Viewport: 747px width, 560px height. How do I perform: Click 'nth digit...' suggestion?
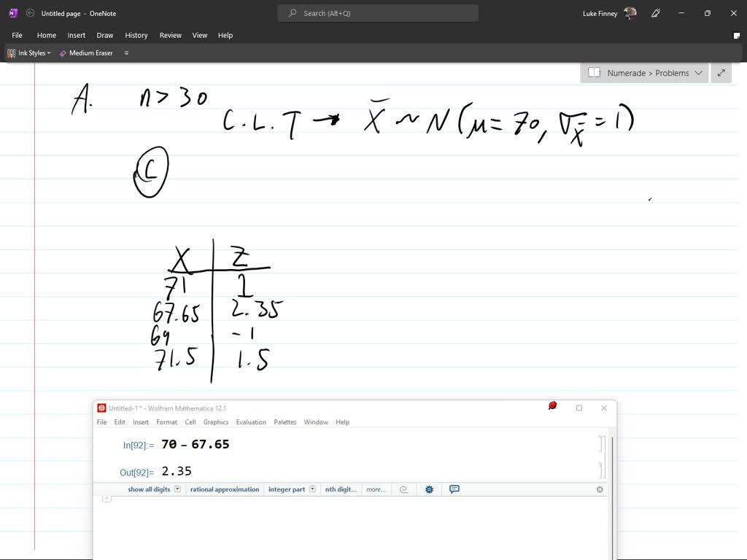(341, 489)
